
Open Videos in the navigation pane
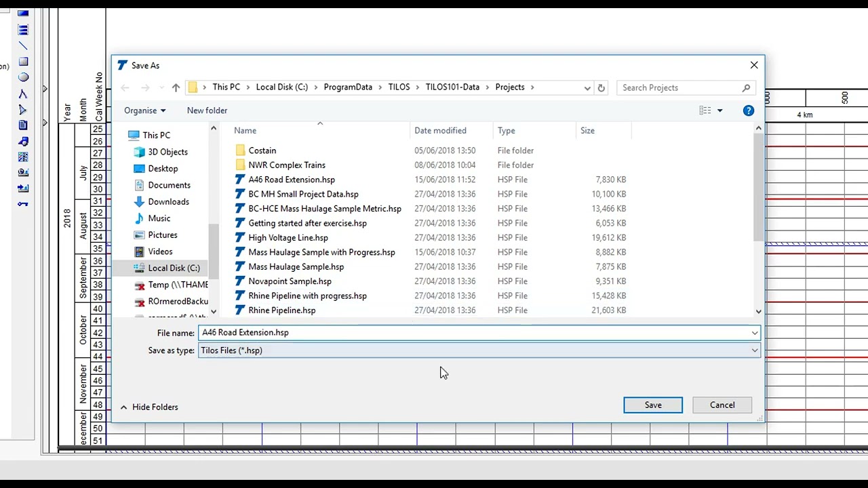tap(160, 251)
